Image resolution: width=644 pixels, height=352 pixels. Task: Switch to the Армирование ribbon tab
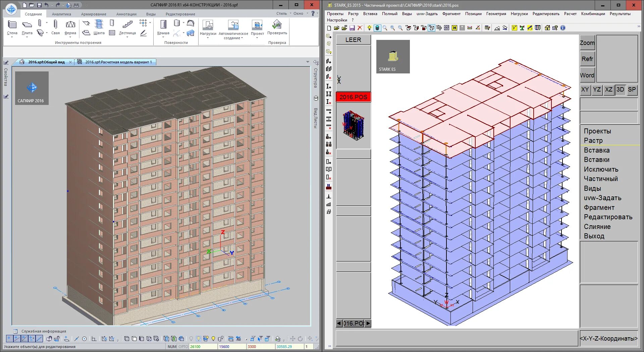point(94,14)
